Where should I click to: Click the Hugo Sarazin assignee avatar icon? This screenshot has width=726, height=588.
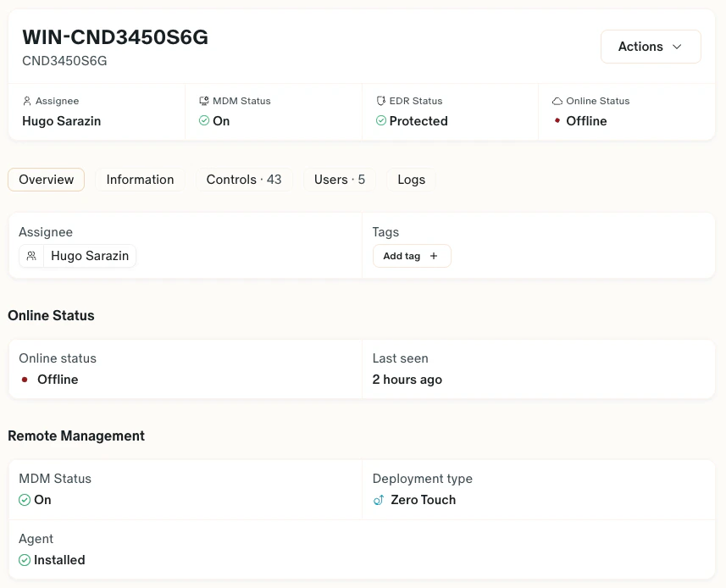coord(31,255)
